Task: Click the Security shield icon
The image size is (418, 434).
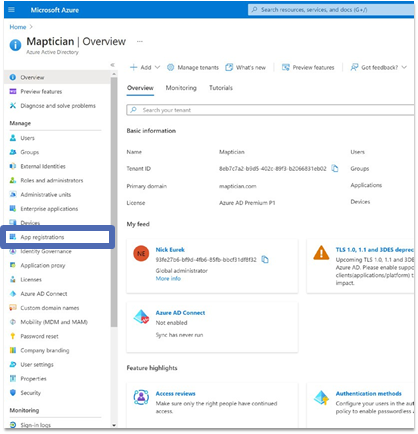Action: tap(13, 393)
